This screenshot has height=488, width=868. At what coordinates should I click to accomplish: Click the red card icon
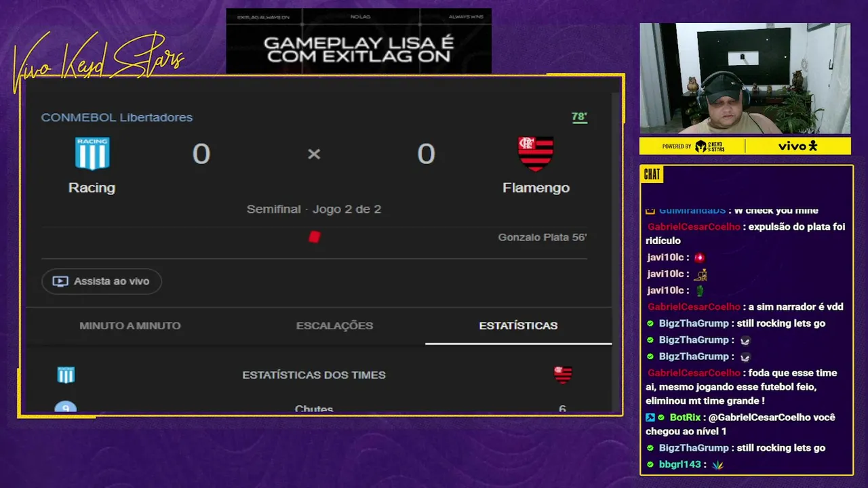click(x=315, y=237)
